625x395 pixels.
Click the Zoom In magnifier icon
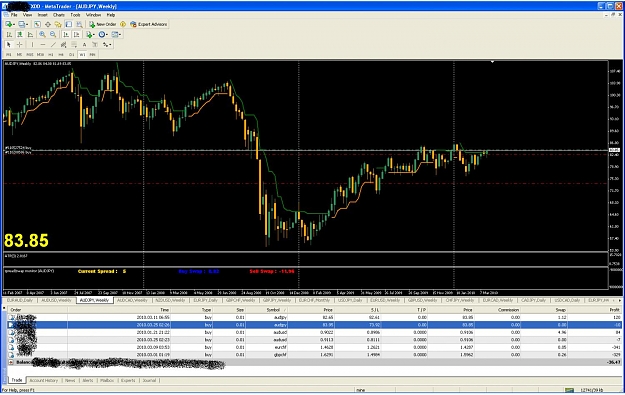point(42,35)
